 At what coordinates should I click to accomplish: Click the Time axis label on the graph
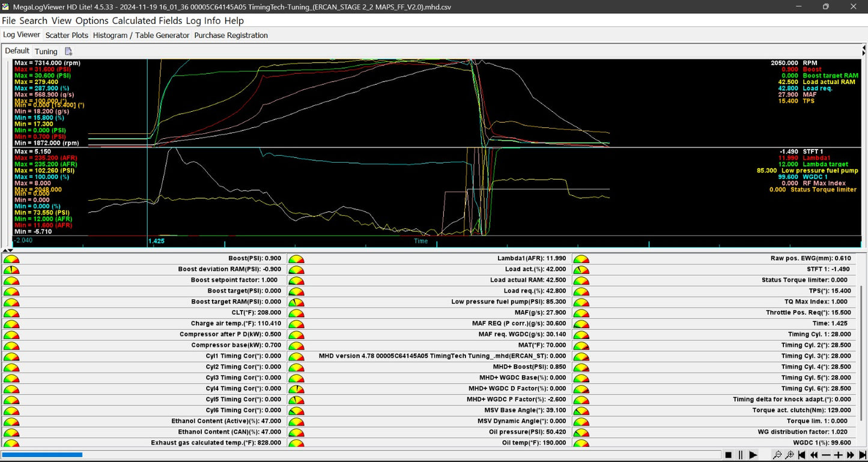[x=420, y=241]
